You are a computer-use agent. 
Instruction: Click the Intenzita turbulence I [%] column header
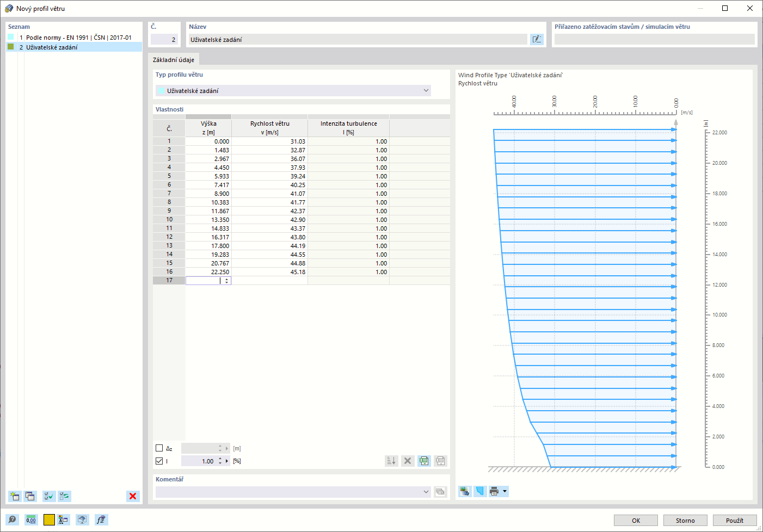coord(348,128)
